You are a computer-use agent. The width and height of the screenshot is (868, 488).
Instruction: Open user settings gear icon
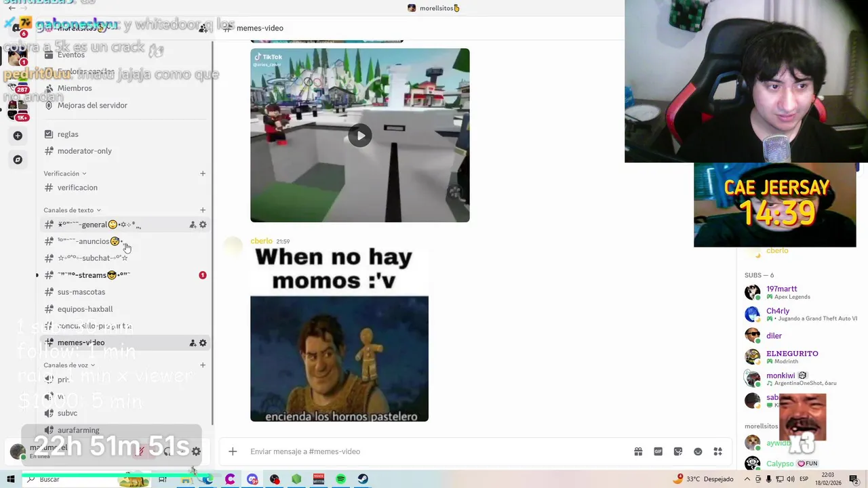click(196, 451)
